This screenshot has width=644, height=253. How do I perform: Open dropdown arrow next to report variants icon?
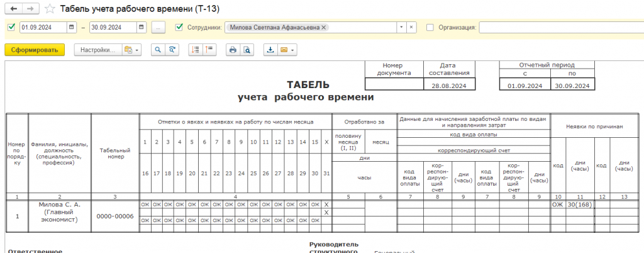tap(136, 50)
